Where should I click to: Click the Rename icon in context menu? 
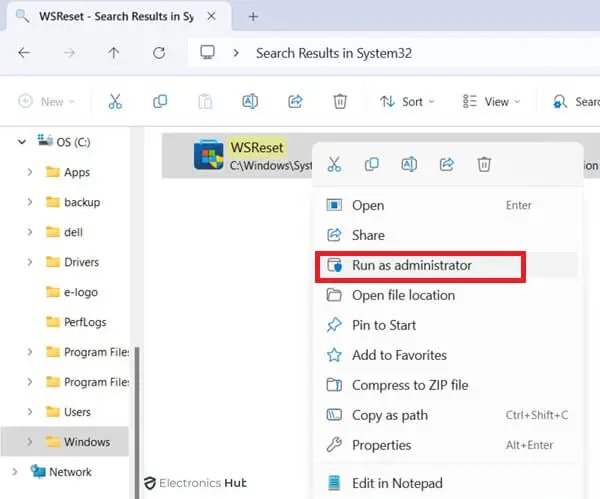click(409, 165)
